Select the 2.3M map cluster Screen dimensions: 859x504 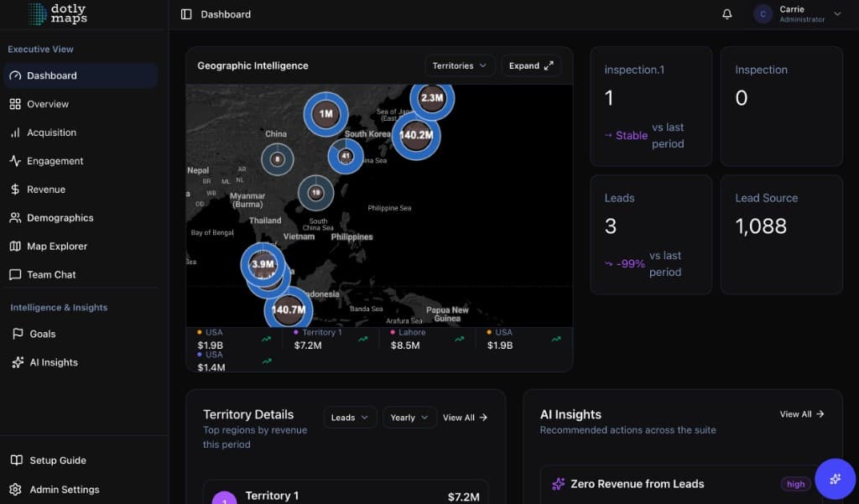[x=432, y=98]
